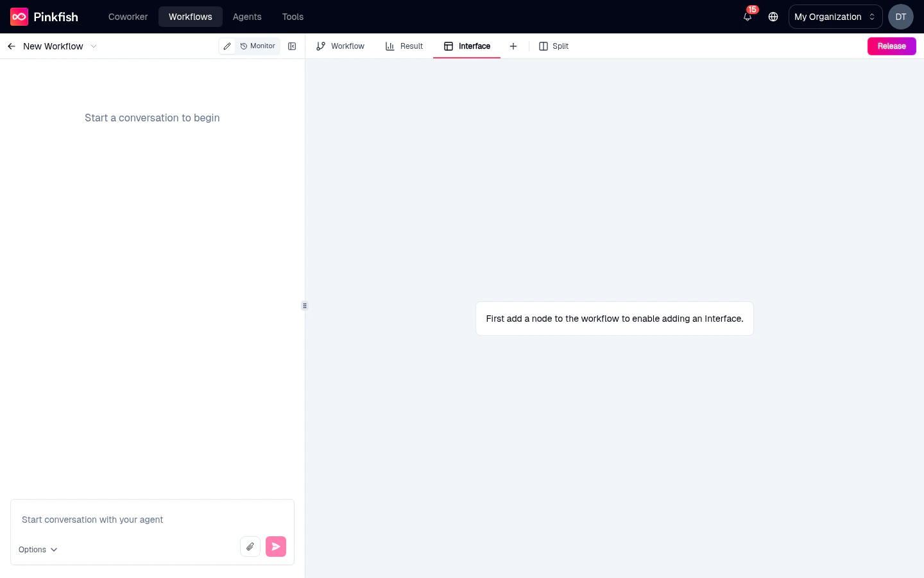Click the Release button
Screen dimensions: 924x578
pyautogui.click(x=891, y=46)
